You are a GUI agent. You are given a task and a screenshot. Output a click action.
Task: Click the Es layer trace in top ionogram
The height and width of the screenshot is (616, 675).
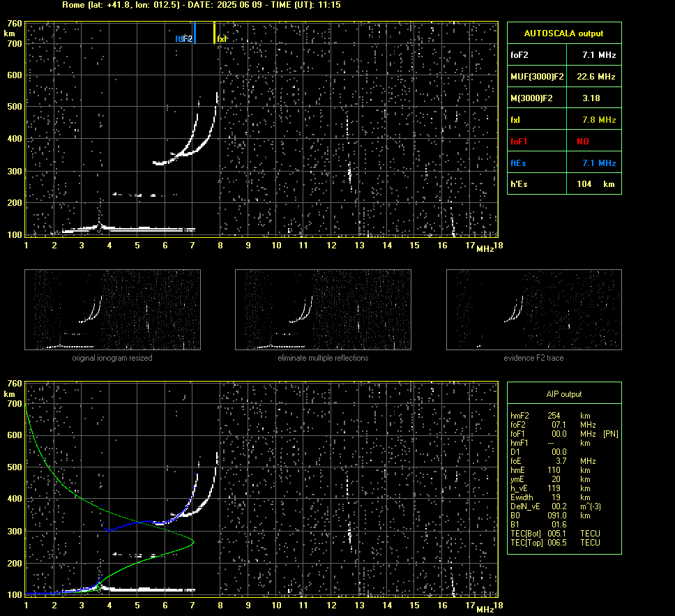point(129,230)
